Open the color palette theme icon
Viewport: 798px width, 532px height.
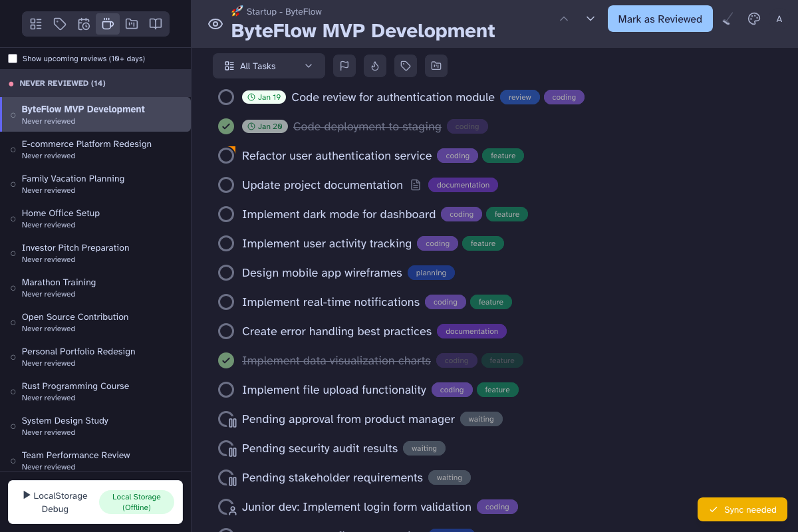[x=753, y=19]
